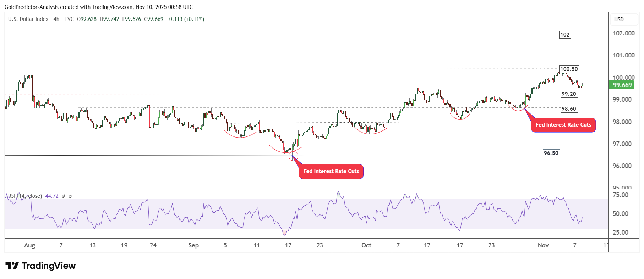Image resolution: width=644 pixels, height=279 pixels.
Task: Click the green 99.669 current price tag
Action: [x=621, y=85]
